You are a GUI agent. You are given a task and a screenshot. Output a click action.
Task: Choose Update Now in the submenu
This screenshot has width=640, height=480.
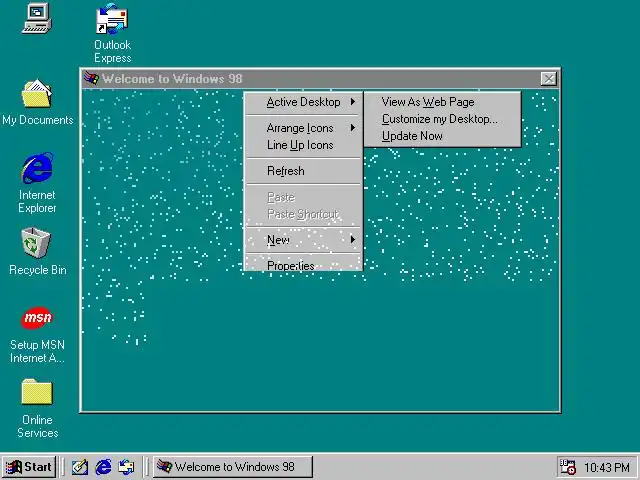[x=442, y=136]
